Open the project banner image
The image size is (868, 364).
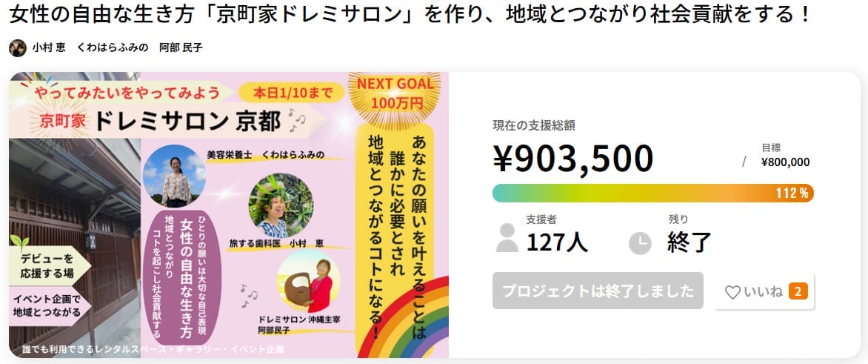(229, 215)
